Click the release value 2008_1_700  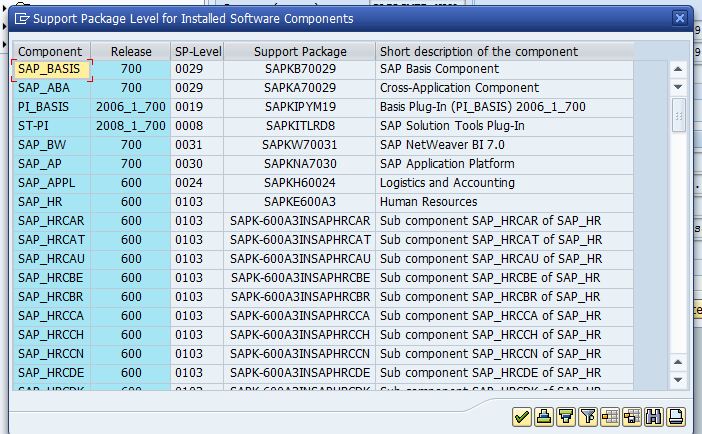coord(131,126)
